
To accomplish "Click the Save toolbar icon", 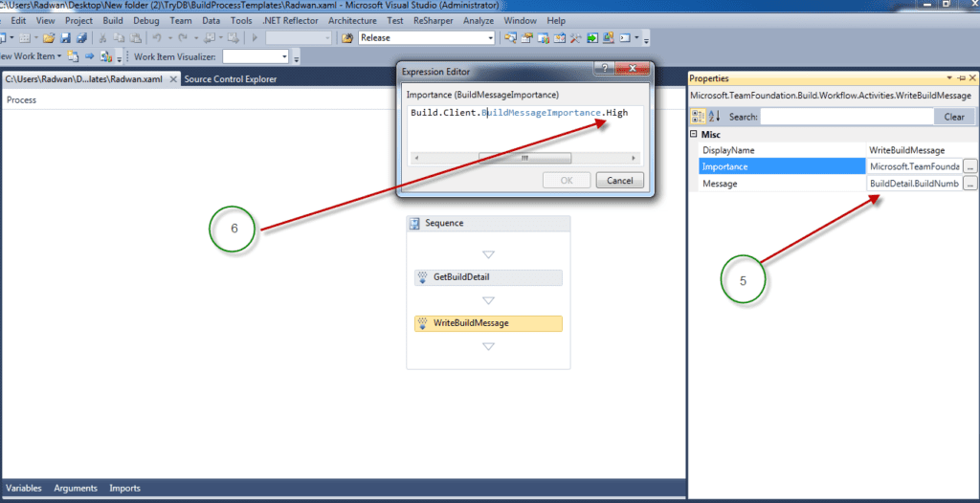I will [x=66, y=38].
